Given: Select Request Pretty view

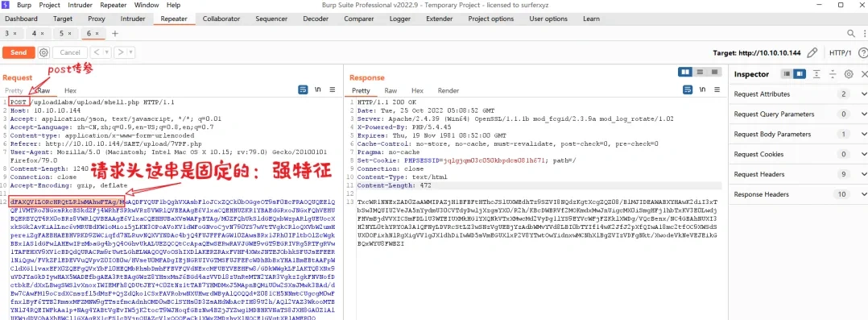Looking at the screenshot, I should pos(14,90).
